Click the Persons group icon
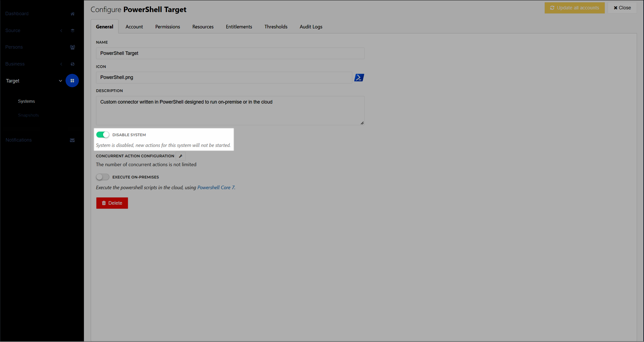This screenshot has width=644, height=342. (72, 47)
